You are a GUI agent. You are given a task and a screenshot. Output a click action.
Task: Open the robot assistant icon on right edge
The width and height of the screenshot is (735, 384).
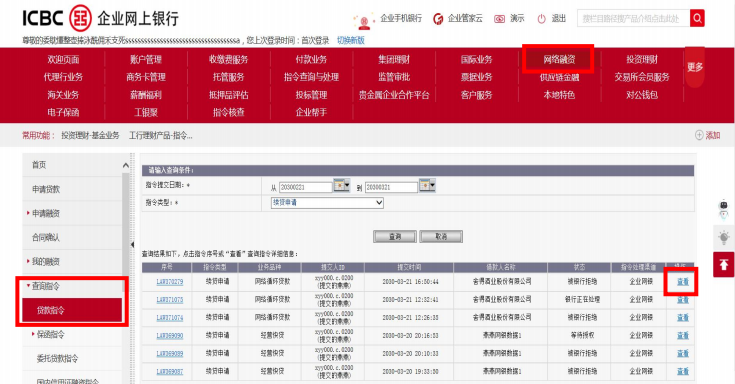coord(724,210)
